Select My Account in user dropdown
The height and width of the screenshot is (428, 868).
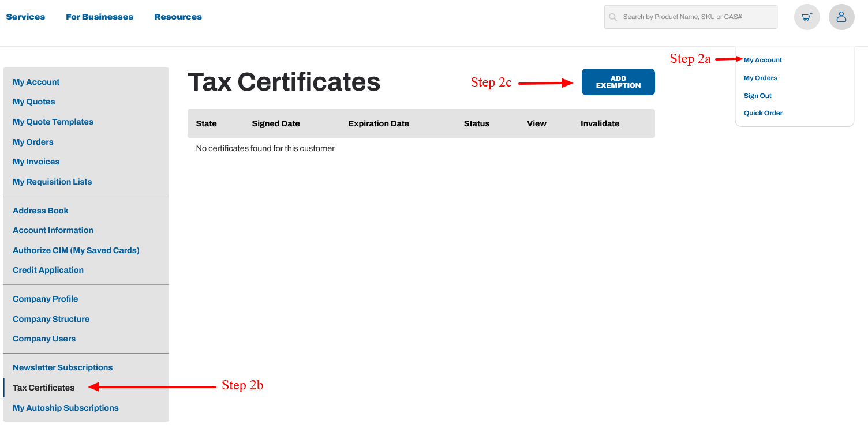coord(763,60)
